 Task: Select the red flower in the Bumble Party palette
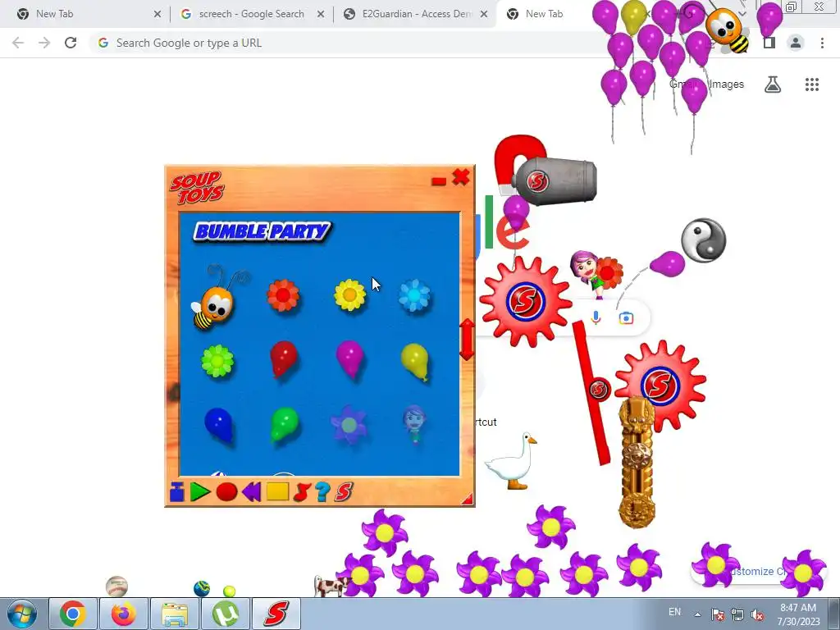click(283, 294)
